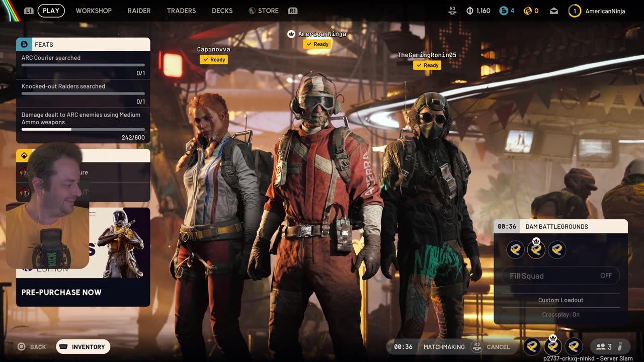Click the controller icon beside squad count
Image resolution: width=644 pixels, height=362 pixels.
point(620,346)
